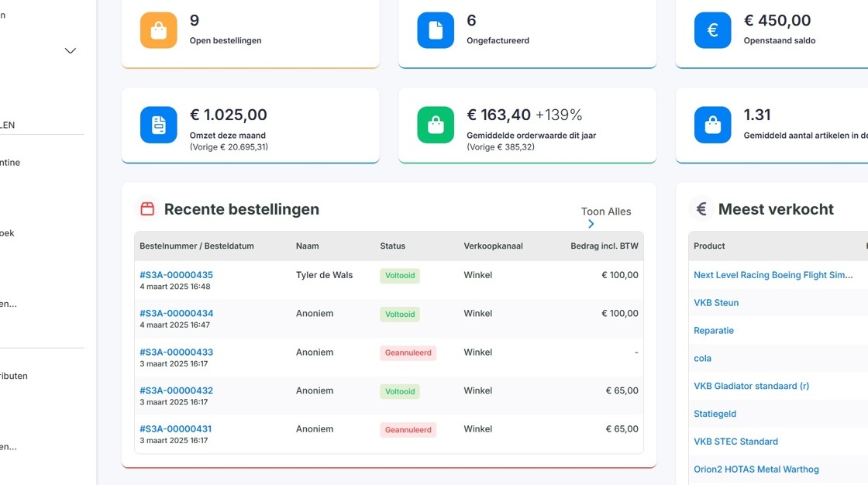Show all orders via Toon Alles
The width and height of the screenshot is (868, 485).
pos(605,212)
